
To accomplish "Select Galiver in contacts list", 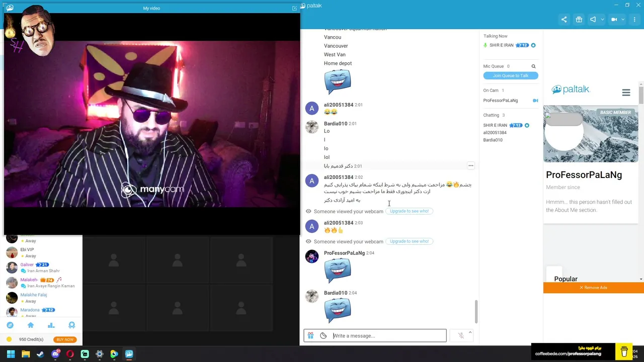I will coord(27,264).
